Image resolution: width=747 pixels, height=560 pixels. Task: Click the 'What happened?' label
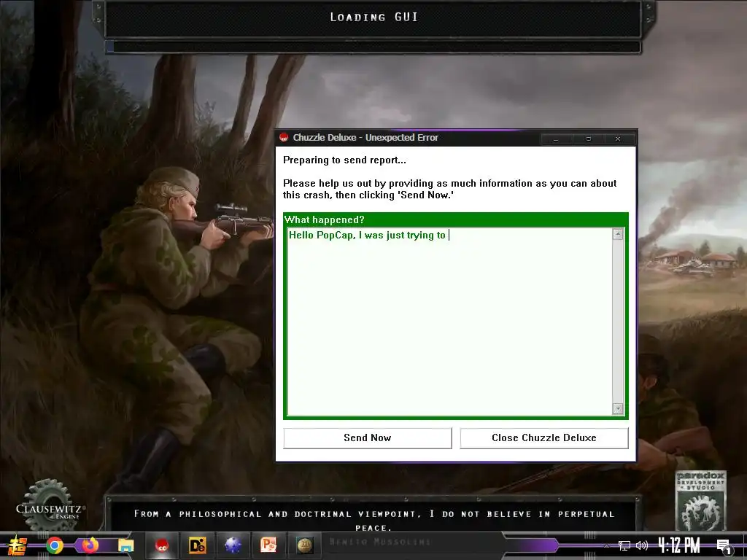(x=325, y=219)
